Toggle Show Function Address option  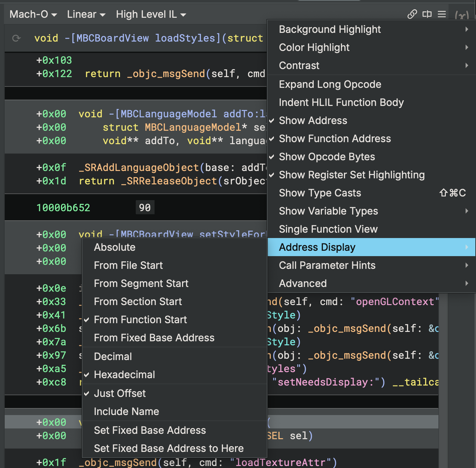(x=372, y=139)
